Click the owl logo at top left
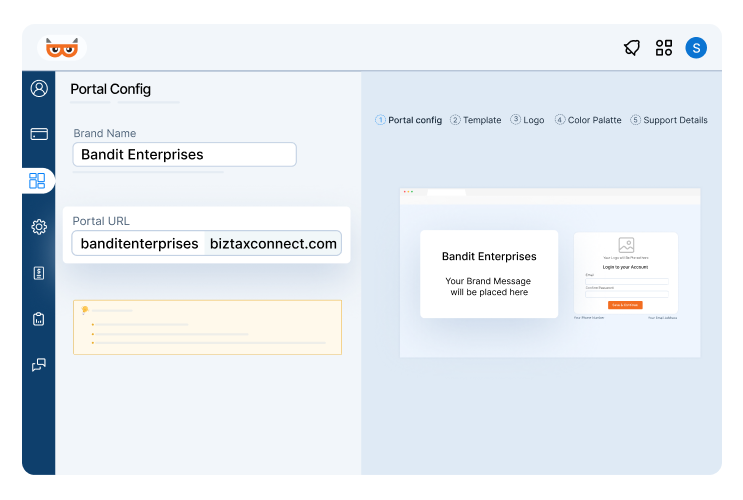743x500 pixels. pyautogui.click(x=62, y=48)
